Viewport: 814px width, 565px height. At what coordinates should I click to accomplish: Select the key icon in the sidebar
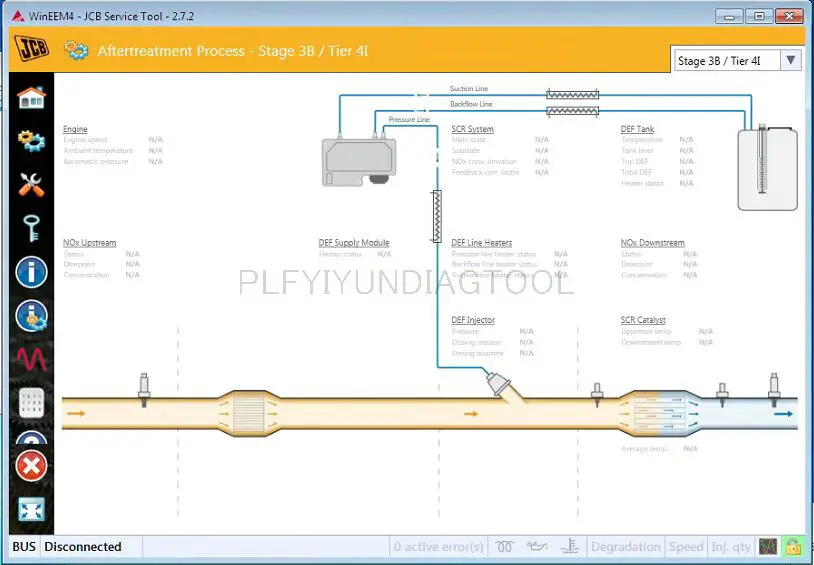click(x=31, y=228)
